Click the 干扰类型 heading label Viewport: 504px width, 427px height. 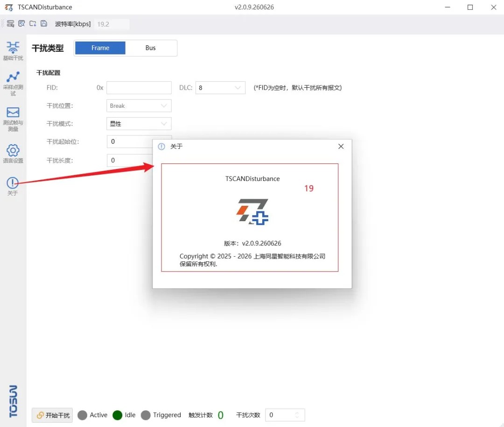48,48
